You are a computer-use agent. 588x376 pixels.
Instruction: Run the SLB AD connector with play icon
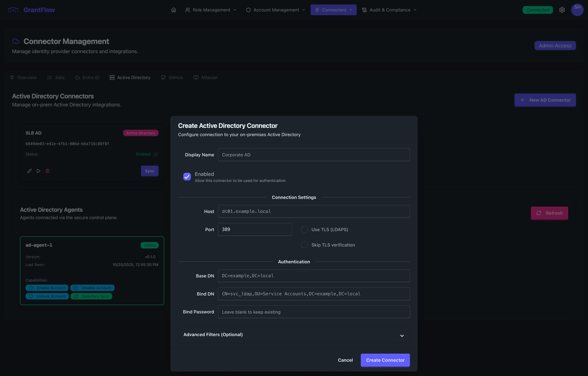pyautogui.click(x=38, y=171)
